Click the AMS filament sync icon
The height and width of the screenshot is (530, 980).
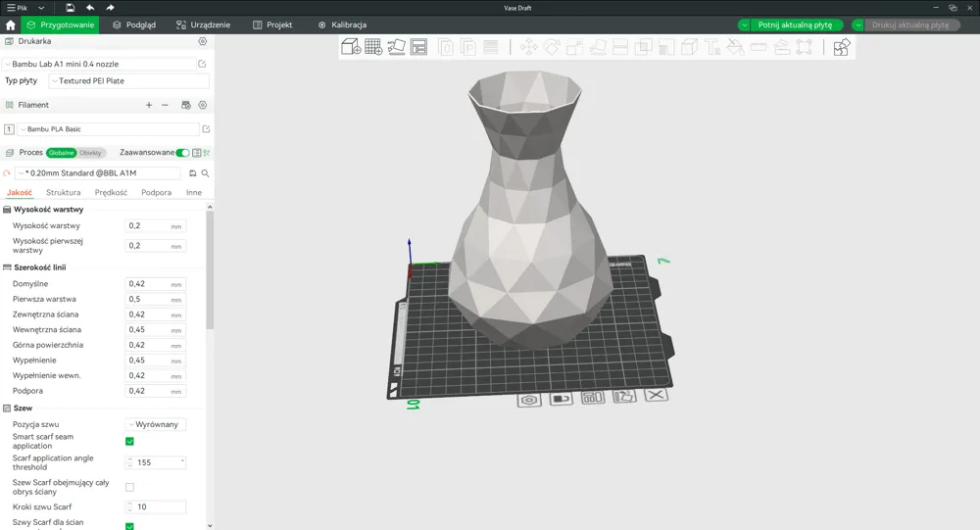click(x=185, y=105)
